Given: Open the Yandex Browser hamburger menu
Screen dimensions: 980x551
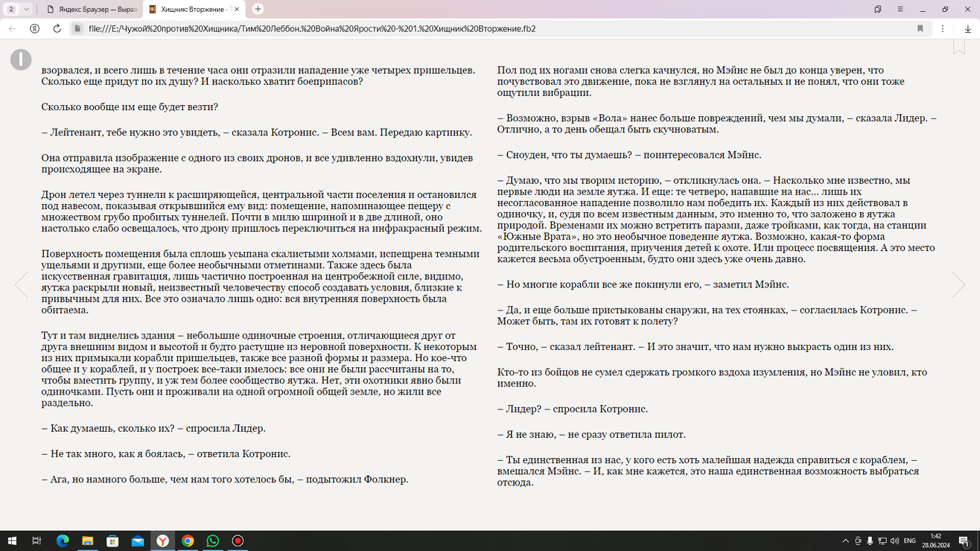Looking at the screenshot, I should (900, 9).
